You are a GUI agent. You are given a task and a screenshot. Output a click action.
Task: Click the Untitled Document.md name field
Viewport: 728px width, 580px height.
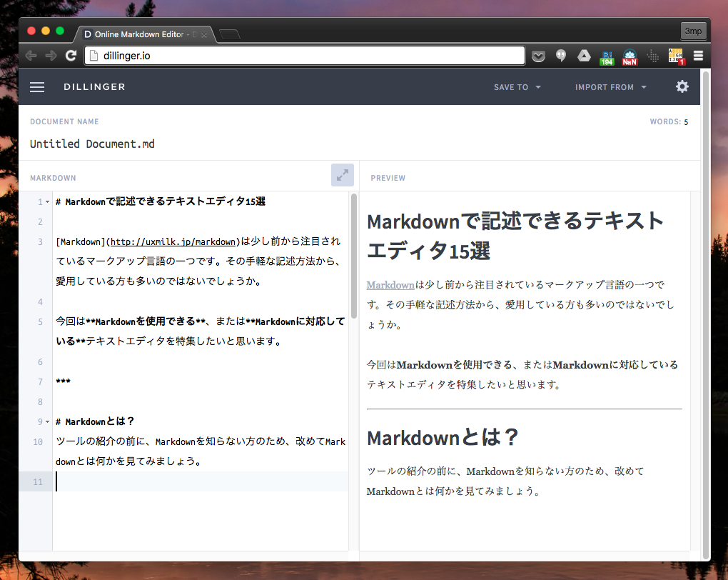coord(93,144)
